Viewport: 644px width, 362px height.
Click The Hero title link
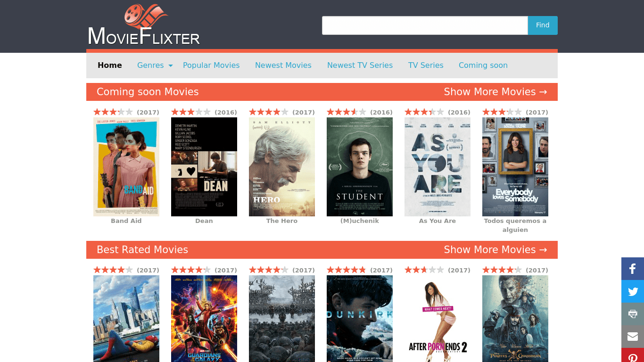(282, 221)
